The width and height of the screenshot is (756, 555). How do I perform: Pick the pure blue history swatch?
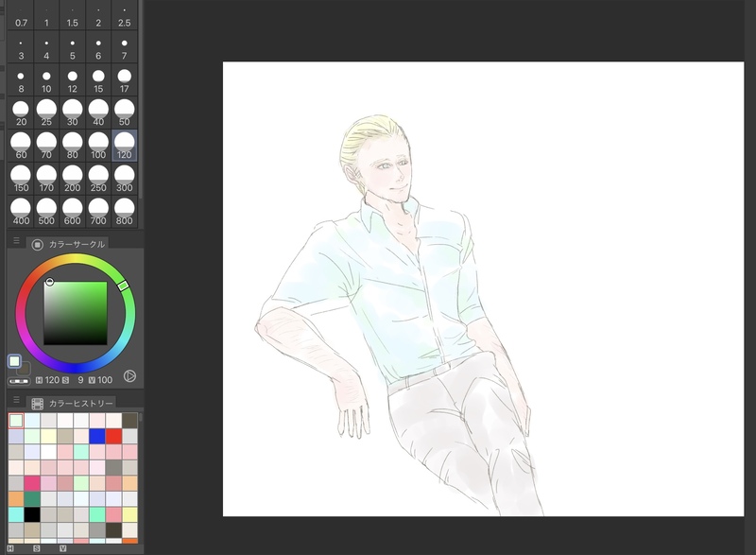[97, 437]
